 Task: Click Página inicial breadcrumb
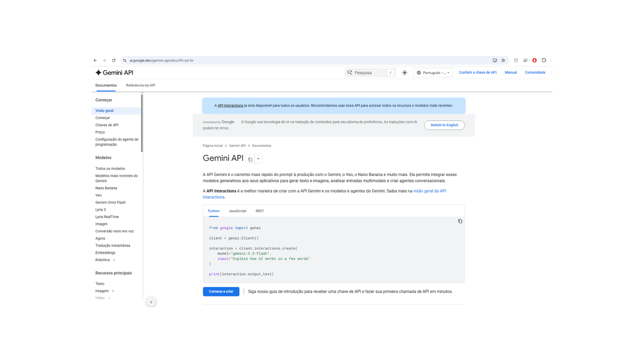[x=213, y=146]
